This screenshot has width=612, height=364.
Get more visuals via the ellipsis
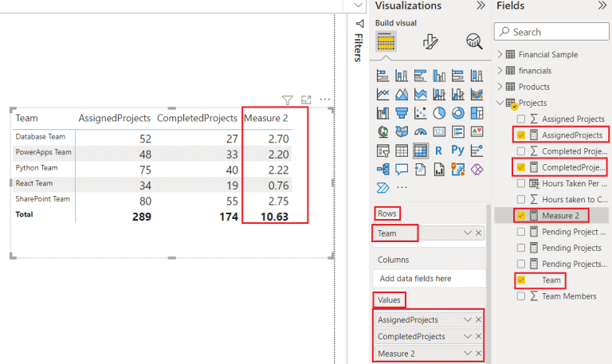coord(402,188)
